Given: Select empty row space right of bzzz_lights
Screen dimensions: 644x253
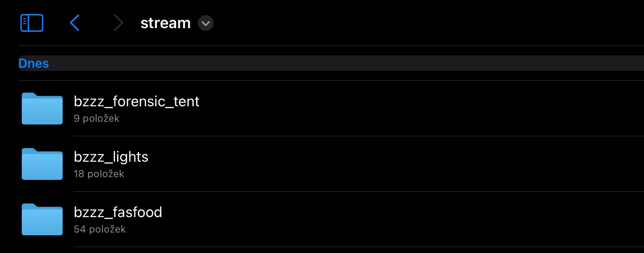Looking at the screenshot, I should point(408,164).
